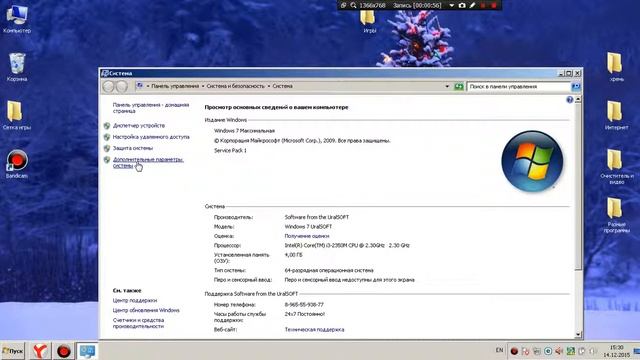Open Настройка удаленного доступа link
The width and height of the screenshot is (640, 360).
(151, 137)
